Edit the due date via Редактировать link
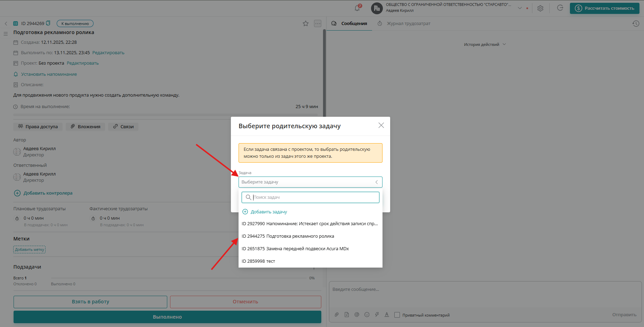The height and width of the screenshot is (327, 644). pyautogui.click(x=108, y=53)
